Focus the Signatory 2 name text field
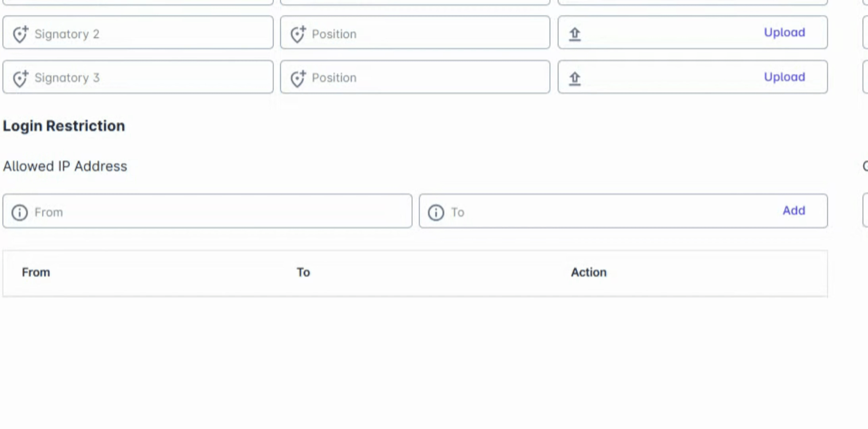The width and height of the screenshot is (868, 429). coord(151,33)
